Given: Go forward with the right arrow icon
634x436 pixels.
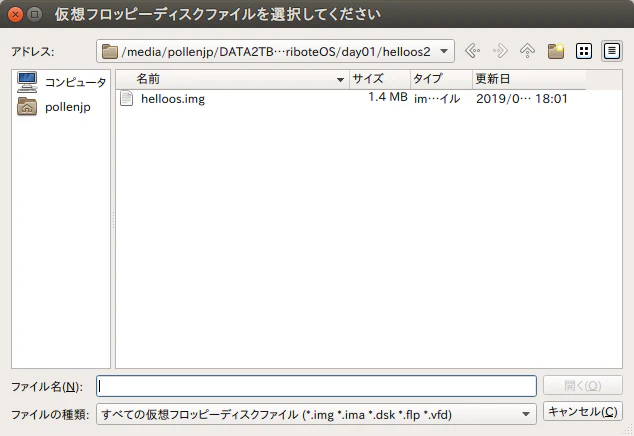Looking at the screenshot, I should (500, 51).
